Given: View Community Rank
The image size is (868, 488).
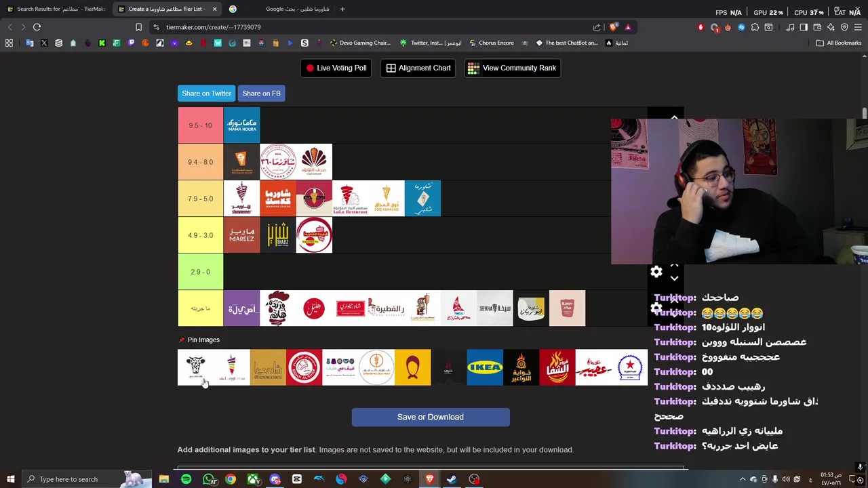Looking at the screenshot, I should [512, 68].
